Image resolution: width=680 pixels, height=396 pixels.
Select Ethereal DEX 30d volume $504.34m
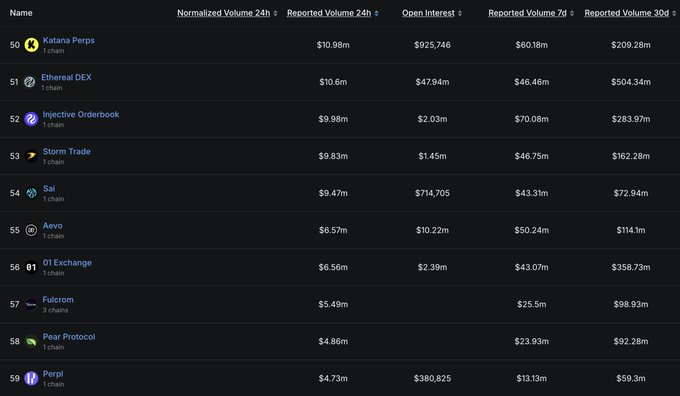coord(631,82)
